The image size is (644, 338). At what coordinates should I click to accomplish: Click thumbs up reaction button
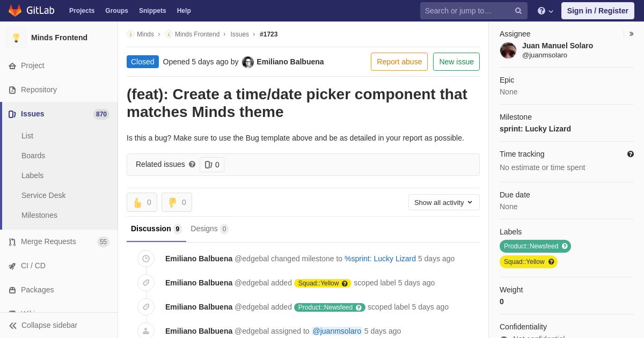(142, 202)
